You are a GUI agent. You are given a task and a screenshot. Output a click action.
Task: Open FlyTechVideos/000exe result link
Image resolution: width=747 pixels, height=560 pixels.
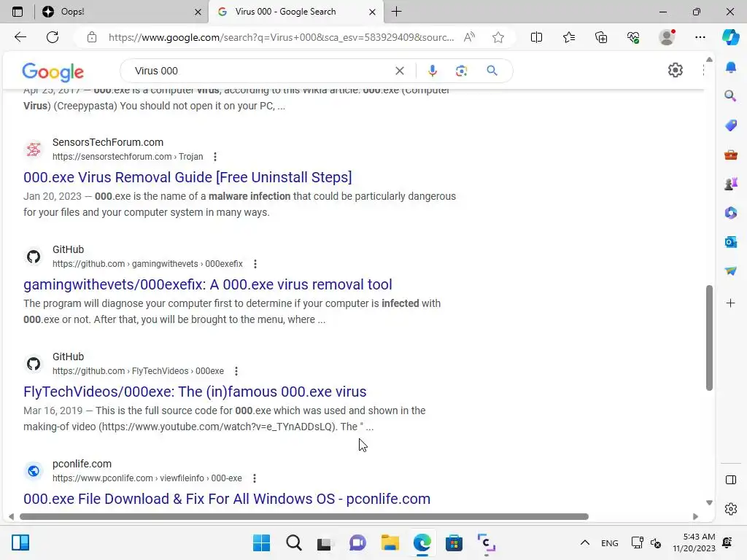tap(195, 392)
